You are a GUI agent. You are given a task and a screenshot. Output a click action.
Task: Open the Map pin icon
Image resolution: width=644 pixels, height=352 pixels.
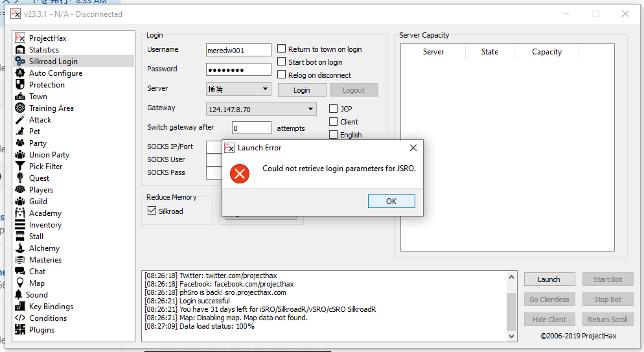(x=20, y=283)
